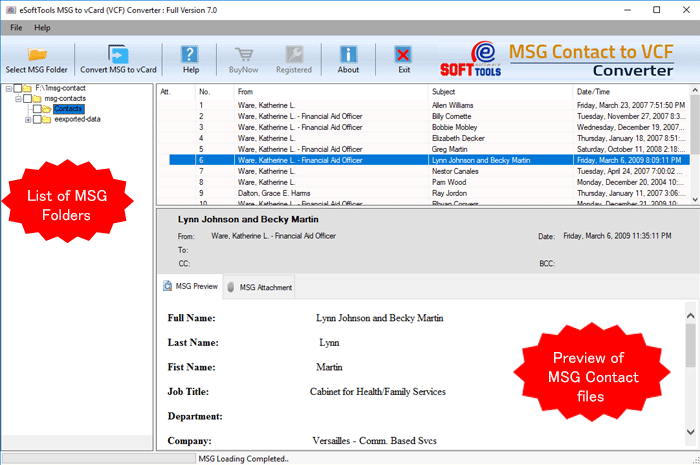The height and width of the screenshot is (465, 700).
Task: Sort by the No. column header
Action: pyautogui.click(x=214, y=91)
